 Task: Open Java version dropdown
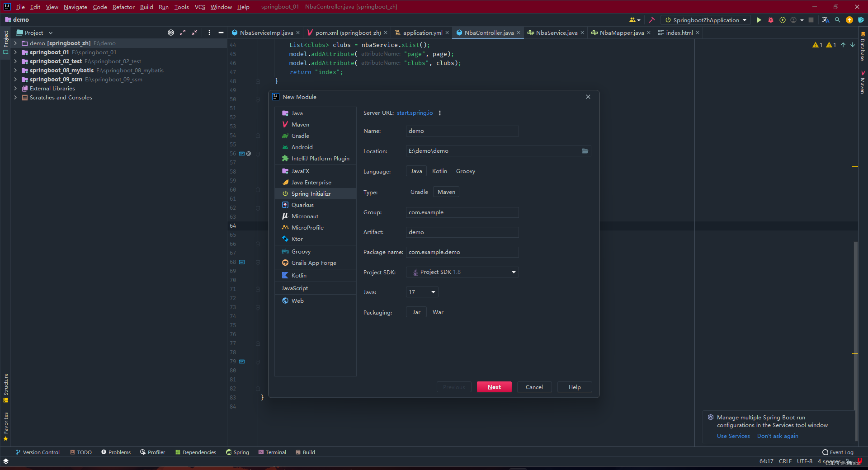point(422,292)
